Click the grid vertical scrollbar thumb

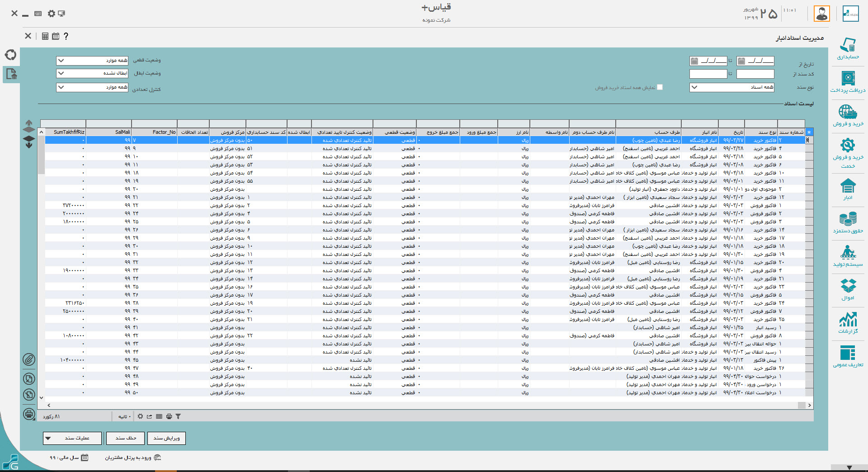coord(41,155)
